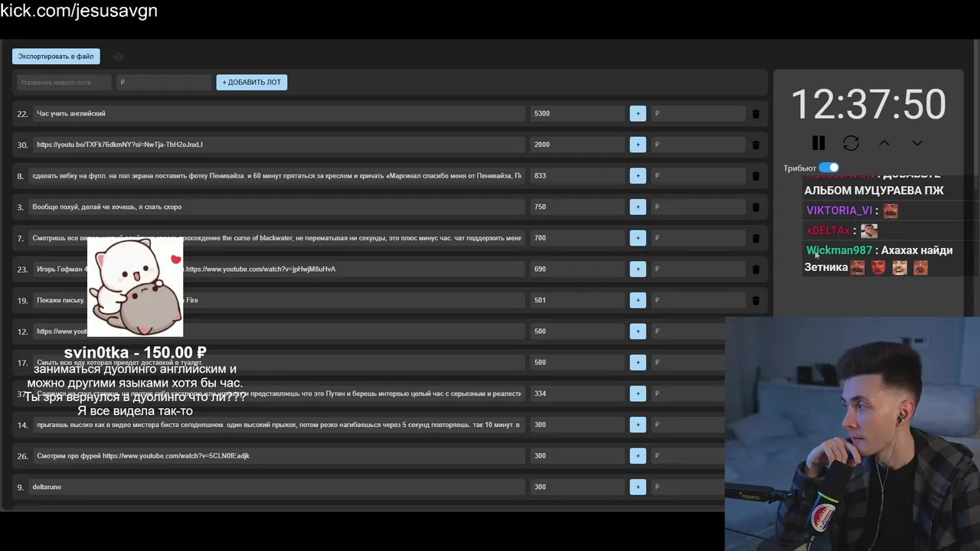This screenshot has width=980, height=551.
Task: Focus add-amount field for lot with 5300
Action: click(x=697, y=113)
